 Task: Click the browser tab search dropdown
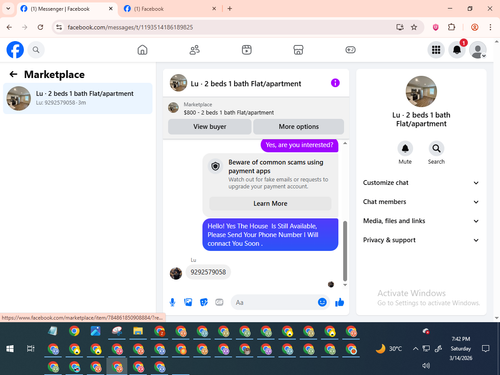pyautogui.click(x=8, y=9)
